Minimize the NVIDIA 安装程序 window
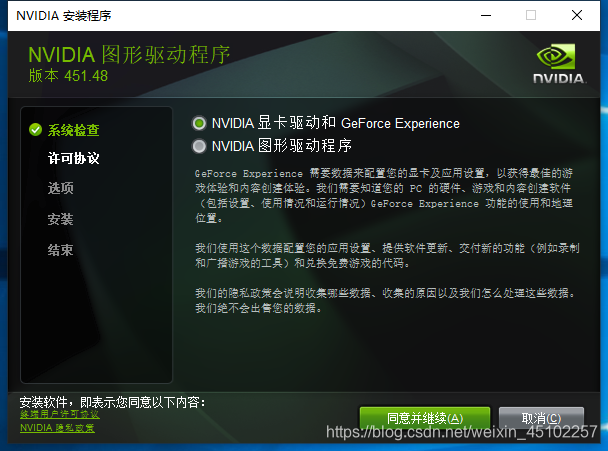Screen dimensions: 608x451 [x=486, y=16]
